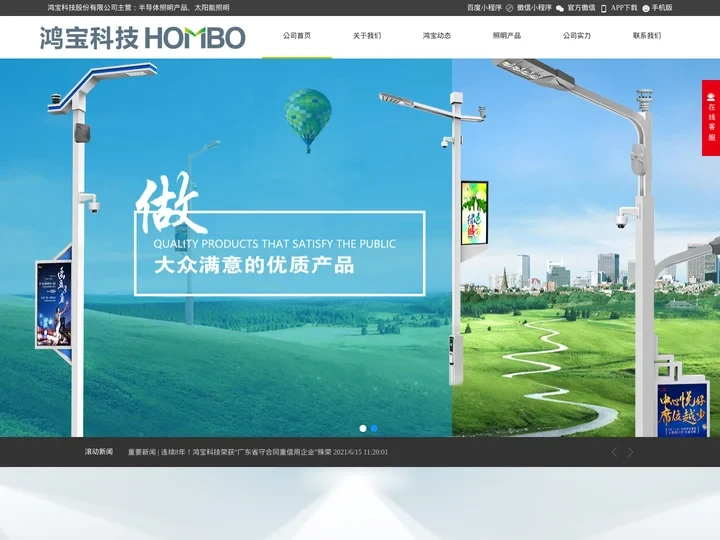
Task: Open 照明产品 menu item
Action: click(x=506, y=36)
